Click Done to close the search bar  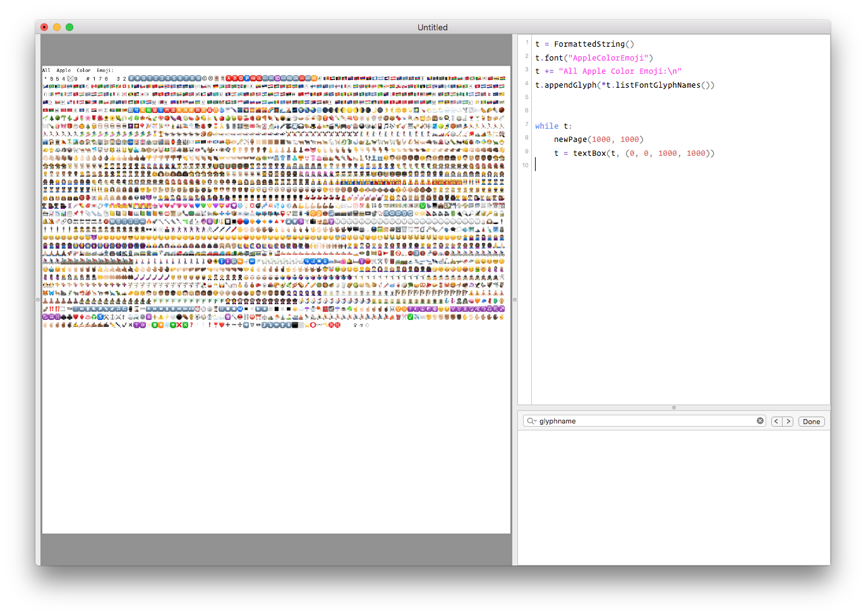(811, 421)
